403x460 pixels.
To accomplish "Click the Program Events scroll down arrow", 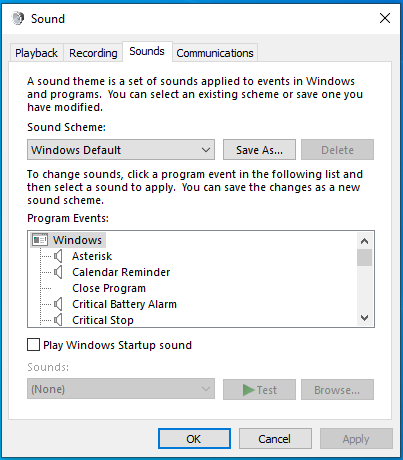I will click(x=365, y=318).
